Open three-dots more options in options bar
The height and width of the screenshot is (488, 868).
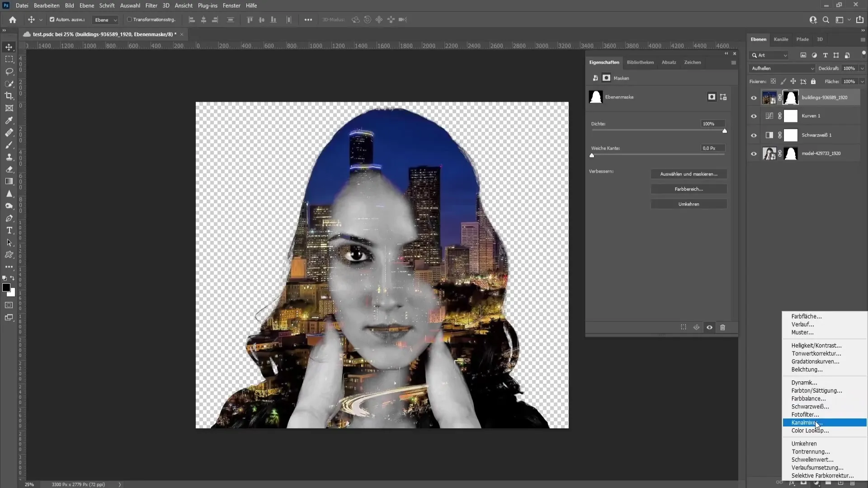308,19
